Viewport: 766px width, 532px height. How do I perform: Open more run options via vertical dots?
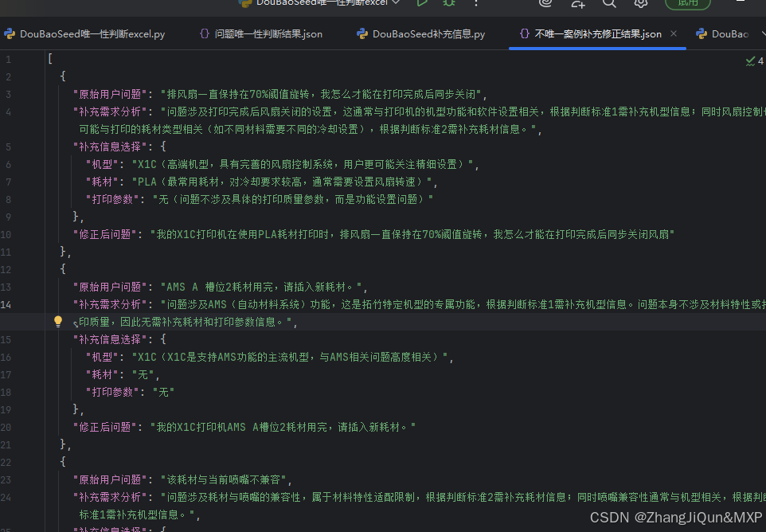476,5
